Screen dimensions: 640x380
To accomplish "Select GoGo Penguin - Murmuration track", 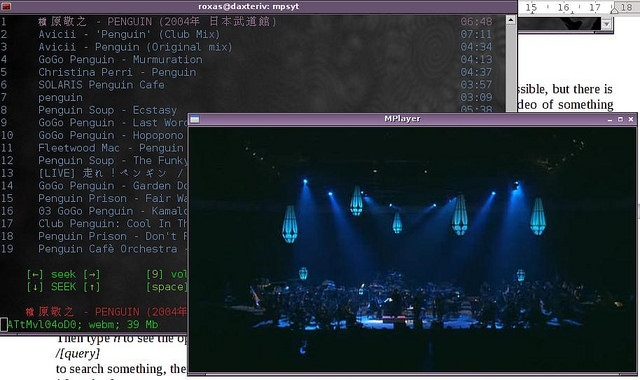I will click(120, 60).
